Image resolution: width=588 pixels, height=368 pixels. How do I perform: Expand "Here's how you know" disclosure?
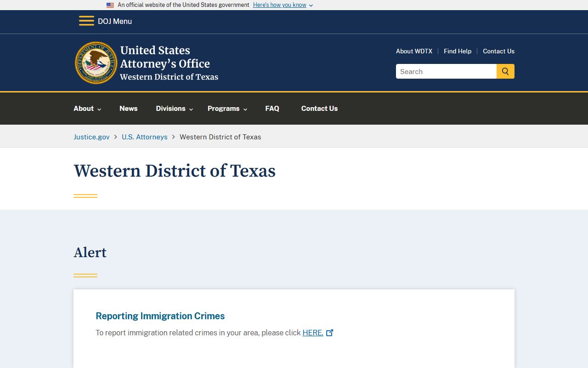[283, 5]
